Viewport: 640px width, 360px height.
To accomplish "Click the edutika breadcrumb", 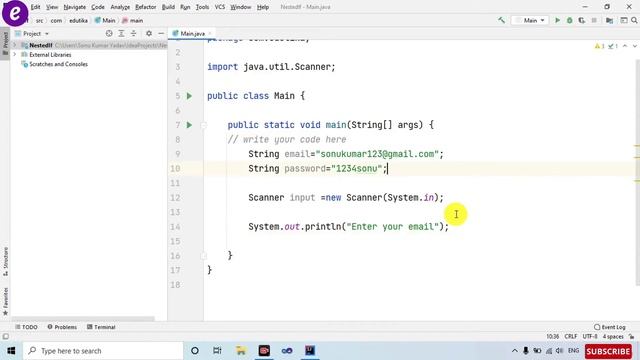I will [x=78, y=20].
